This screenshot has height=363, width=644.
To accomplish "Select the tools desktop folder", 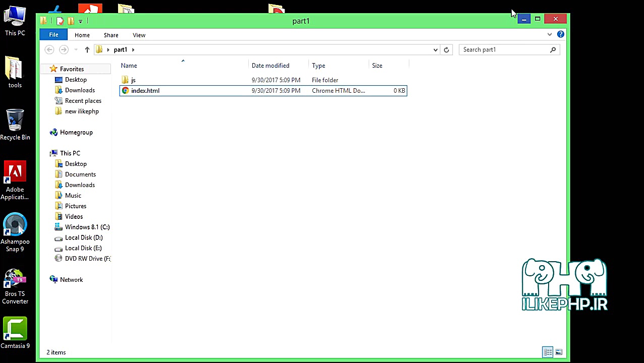I will 15,73.
